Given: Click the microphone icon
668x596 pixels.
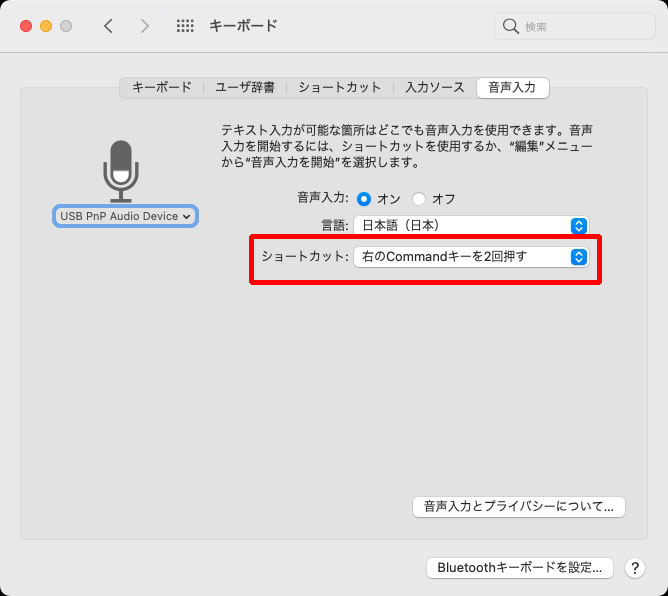Looking at the screenshot, I should coord(121,171).
